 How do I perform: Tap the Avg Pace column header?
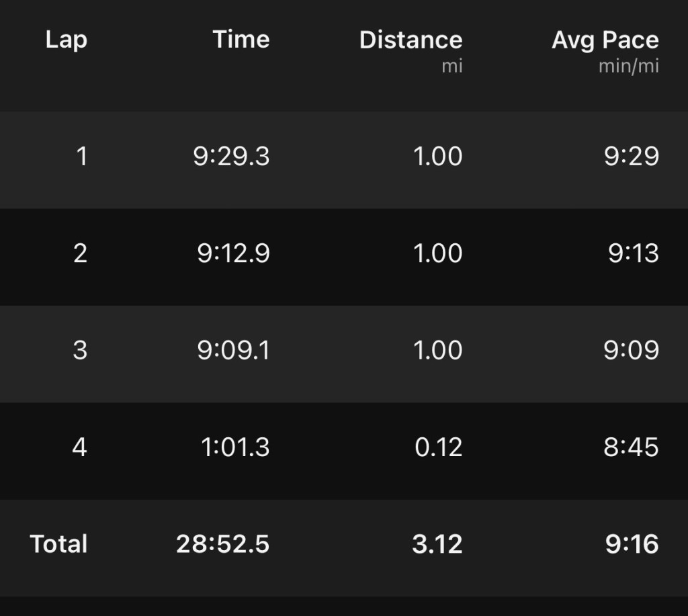(x=605, y=40)
